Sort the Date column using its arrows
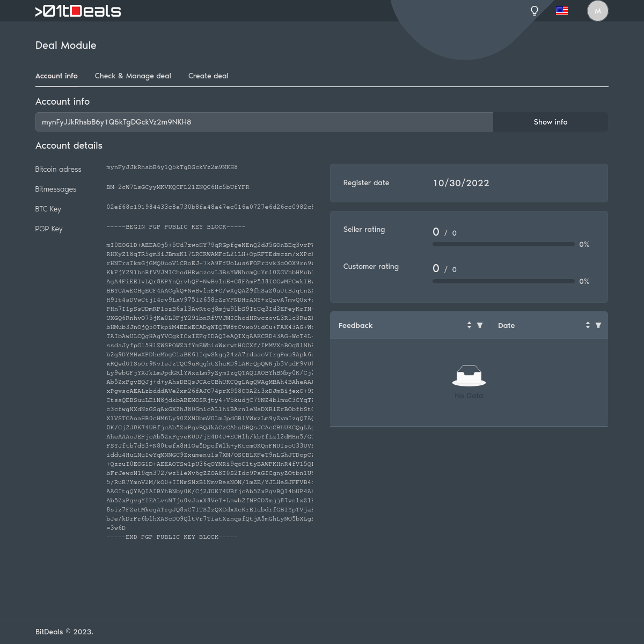 pos(588,325)
